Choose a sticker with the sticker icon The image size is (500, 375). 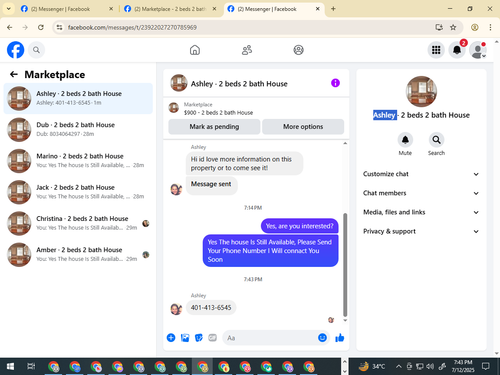[x=199, y=338]
